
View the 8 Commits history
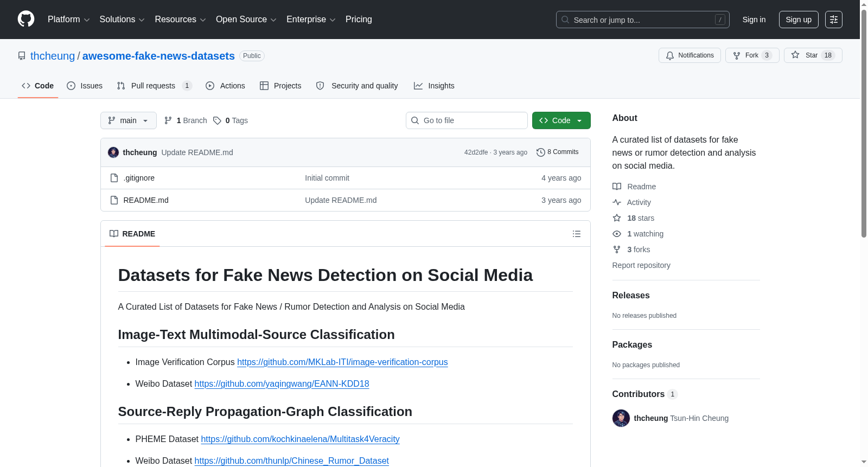pyautogui.click(x=558, y=152)
